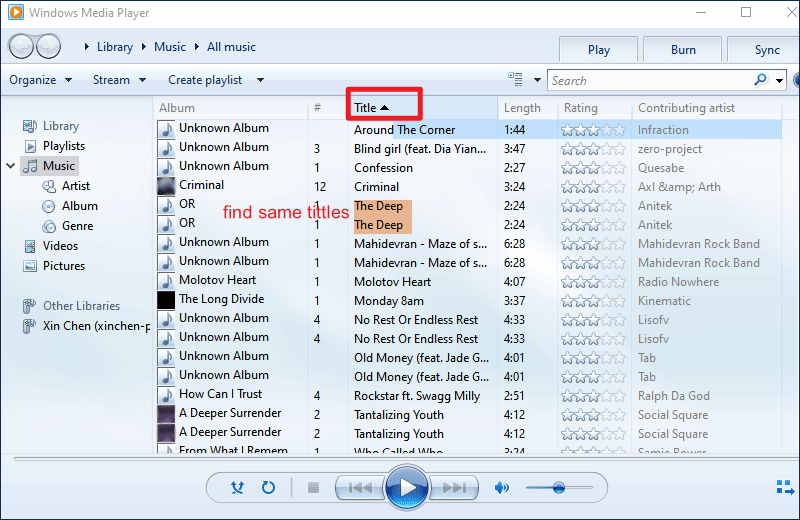The width and height of the screenshot is (800, 520).
Task: Click the Kinematic contributing artist cell
Action: pos(664,301)
